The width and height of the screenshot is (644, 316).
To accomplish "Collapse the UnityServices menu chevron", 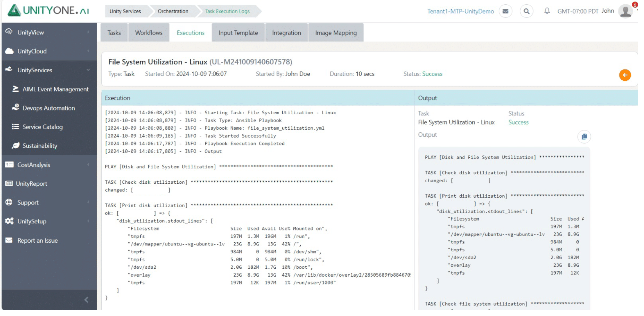I will pyautogui.click(x=88, y=70).
